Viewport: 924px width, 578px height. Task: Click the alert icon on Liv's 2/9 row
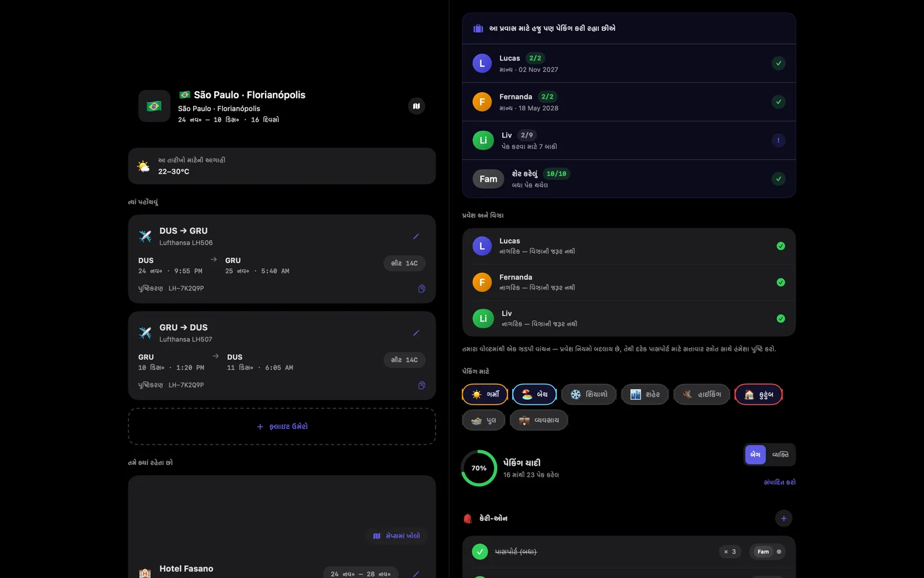(778, 140)
